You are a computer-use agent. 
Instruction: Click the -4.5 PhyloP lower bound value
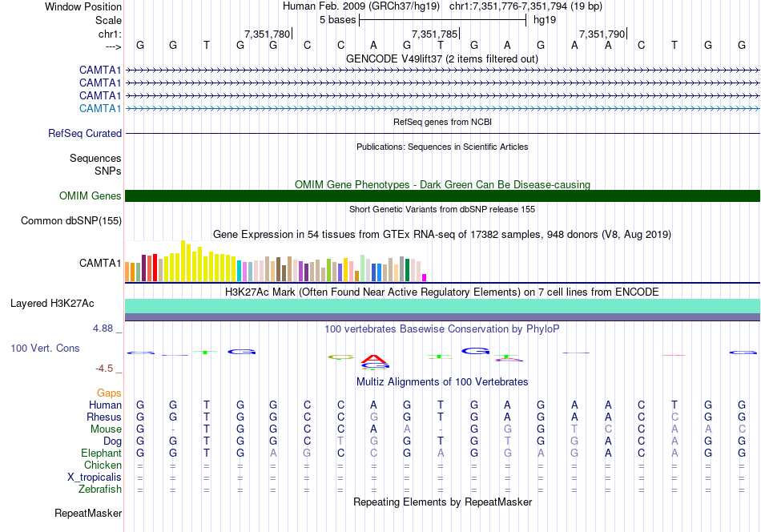(104, 369)
